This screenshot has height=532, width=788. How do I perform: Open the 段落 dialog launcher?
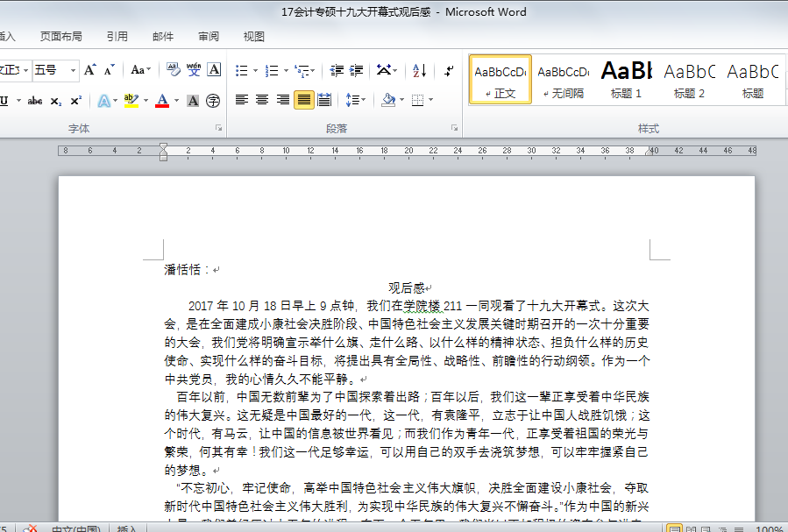454,129
